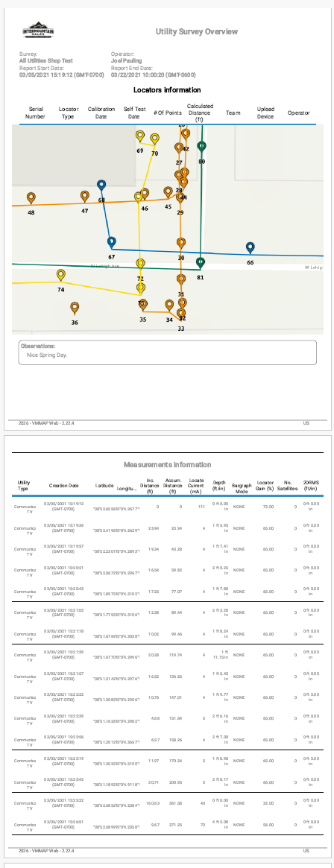Select map marker 27
The width and height of the screenshot is (334, 868).
point(179,149)
